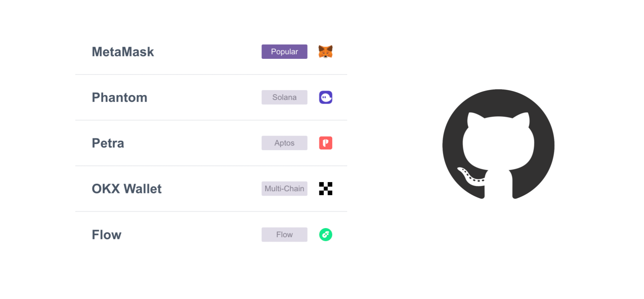The width and height of the screenshot is (644, 299).
Task: Click the MetaMask fox icon
Action: [x=325, y=52]
